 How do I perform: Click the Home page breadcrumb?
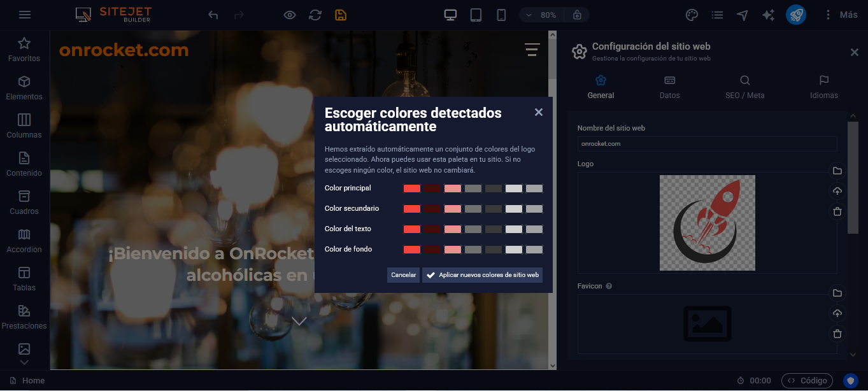(x=27, y=381)
